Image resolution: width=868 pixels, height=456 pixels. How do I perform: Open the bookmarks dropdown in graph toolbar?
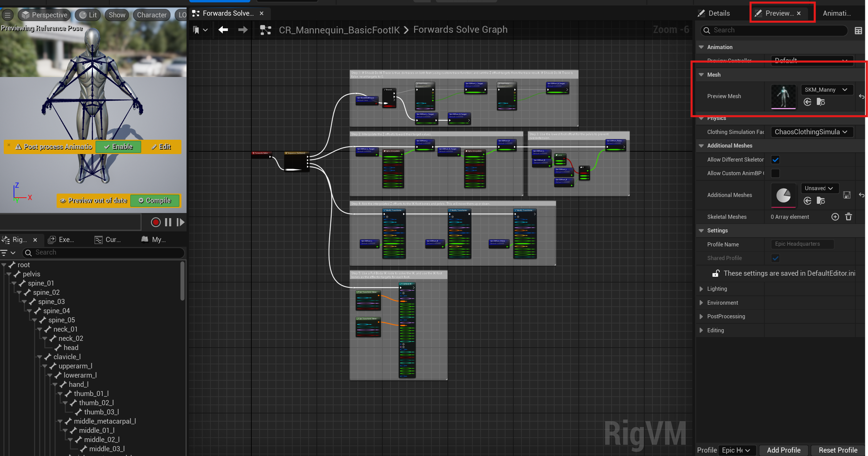pos(200,30)
